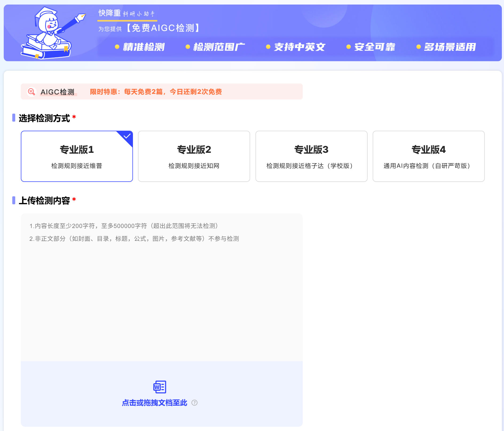
Task: Click the 检测范围广 banner feature
Action: point(219,47)
